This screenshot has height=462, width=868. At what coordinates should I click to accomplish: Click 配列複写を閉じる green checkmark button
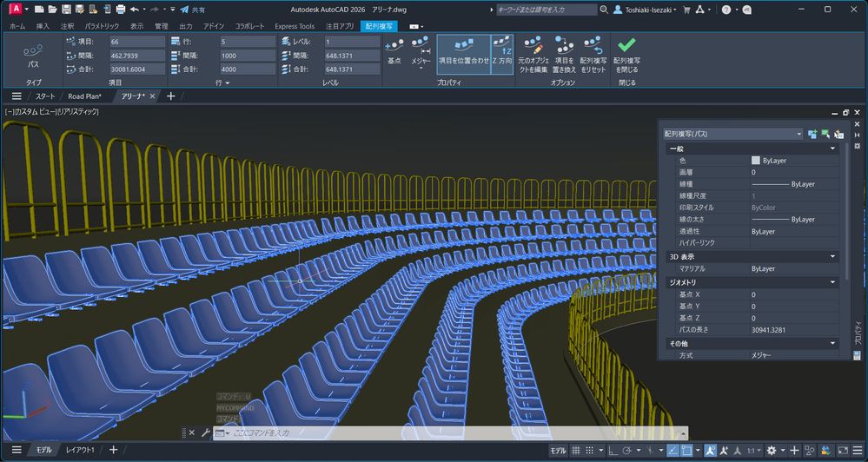coord(626,55)
